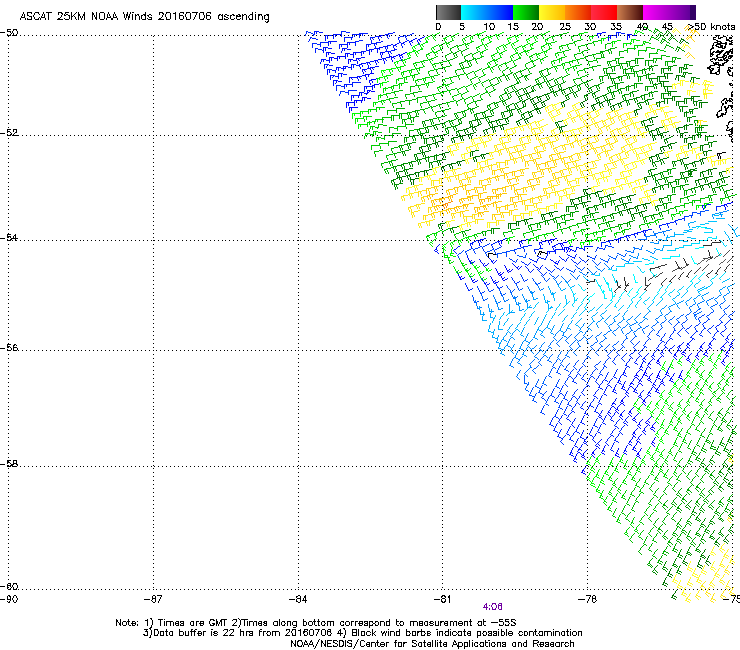Click the purple 4:06 time label
Screen dimensions: 740x650
(x=492, y=607)
